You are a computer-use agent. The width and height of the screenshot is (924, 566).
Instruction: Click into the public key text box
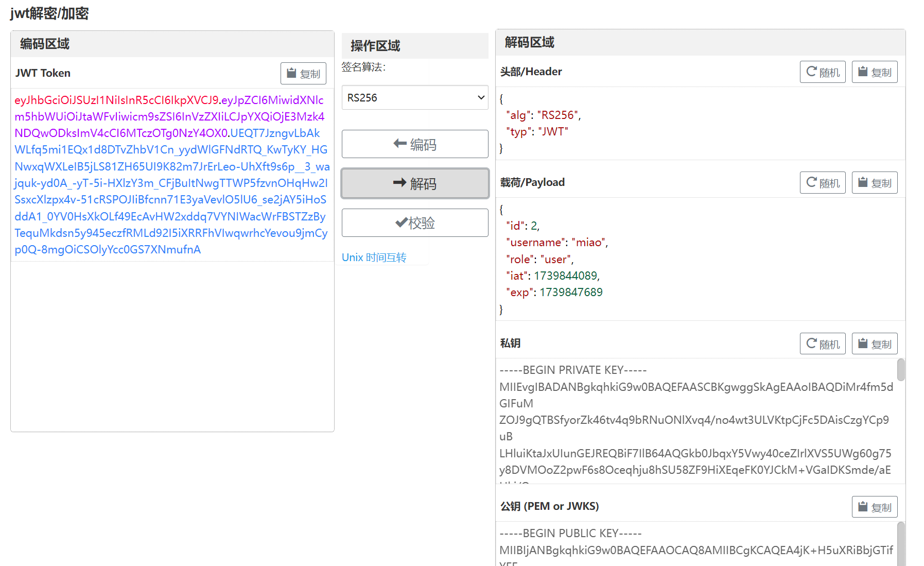695,546
